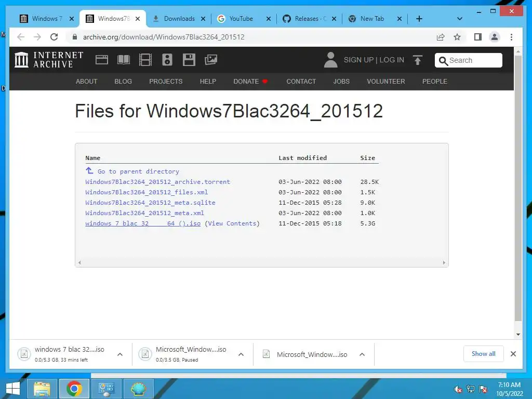The width and height of the screenshot is (532, 399).
Task: Open the tab search dropdown
Action: pos(459,19)
